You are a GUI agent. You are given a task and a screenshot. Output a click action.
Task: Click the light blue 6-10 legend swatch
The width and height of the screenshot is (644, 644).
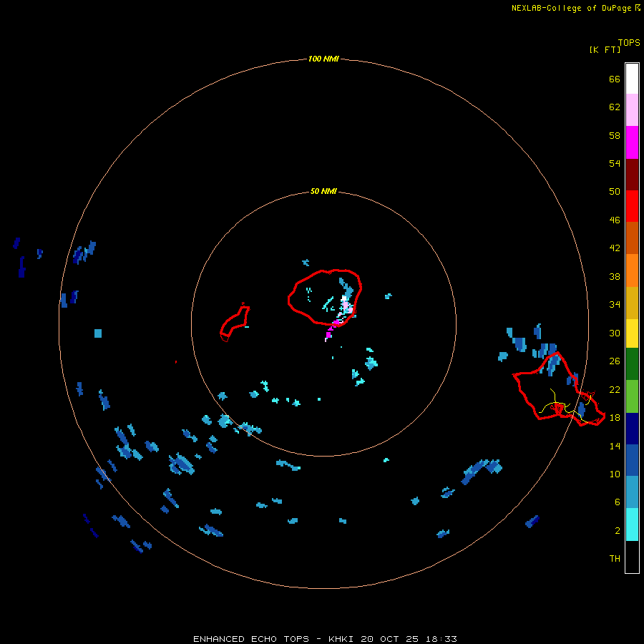[x=632, y=492]
